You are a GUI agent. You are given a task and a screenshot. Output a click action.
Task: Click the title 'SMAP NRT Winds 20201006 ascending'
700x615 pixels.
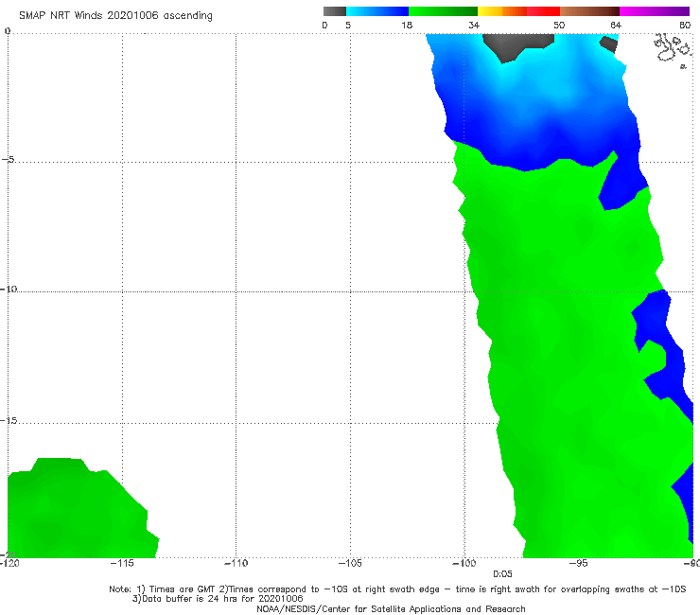(115, 15)
